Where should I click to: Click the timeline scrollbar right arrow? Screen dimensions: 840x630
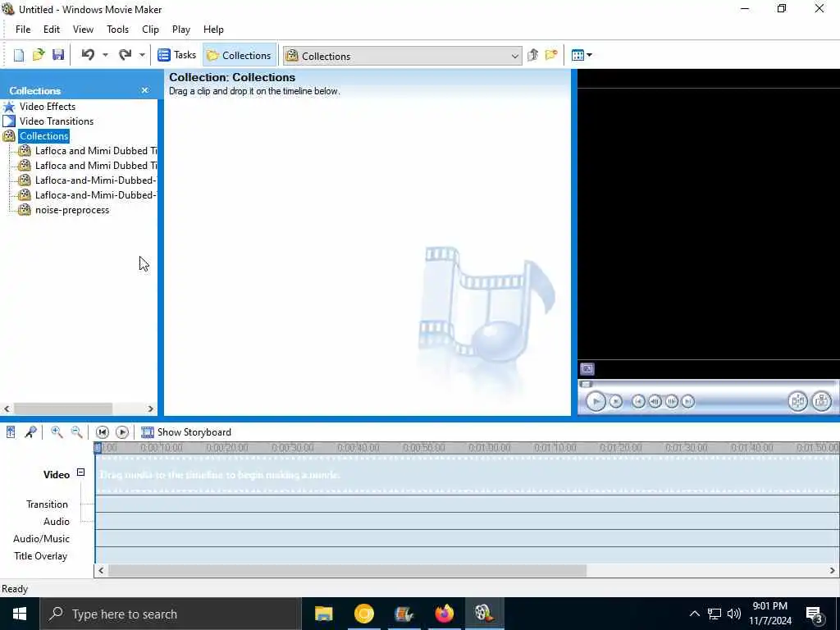pyautogui.click(x=833, y=571)
